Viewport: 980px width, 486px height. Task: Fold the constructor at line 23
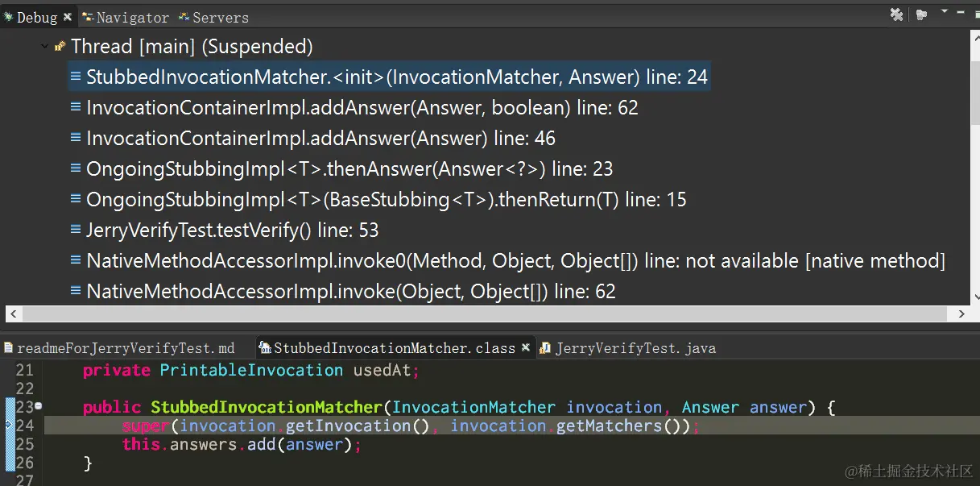(38, 406)
